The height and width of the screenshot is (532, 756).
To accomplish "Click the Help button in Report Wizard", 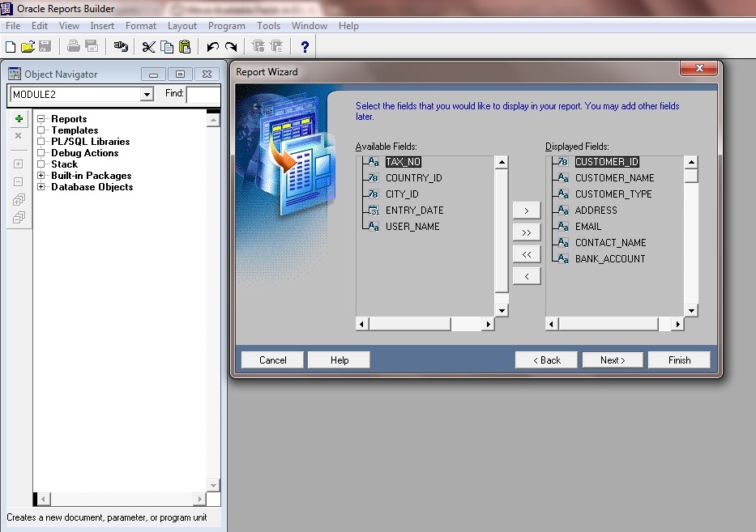I will coord(339,360).
